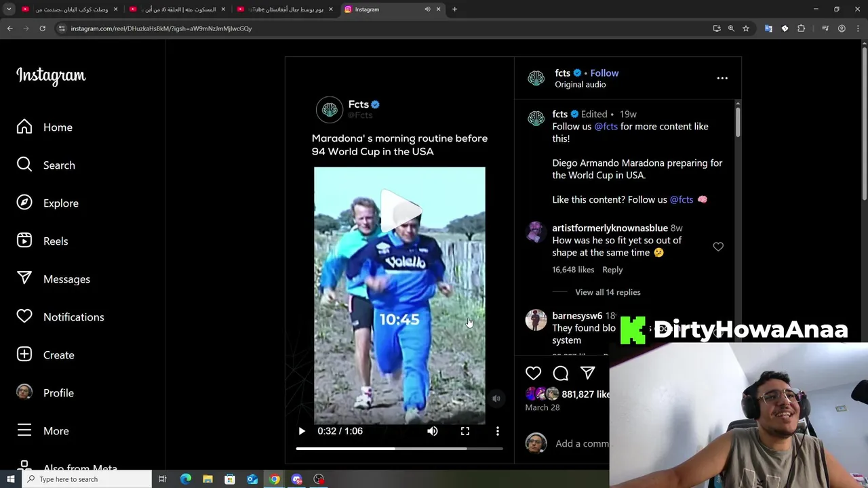This screenshot has width=868, height=488.
Task: Click the March 28 post date
Action: click(542, 407)
